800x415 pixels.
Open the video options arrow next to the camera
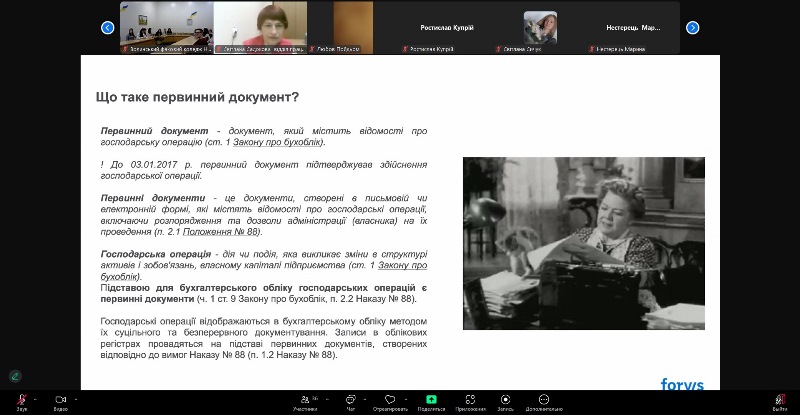tap(76, 399)
